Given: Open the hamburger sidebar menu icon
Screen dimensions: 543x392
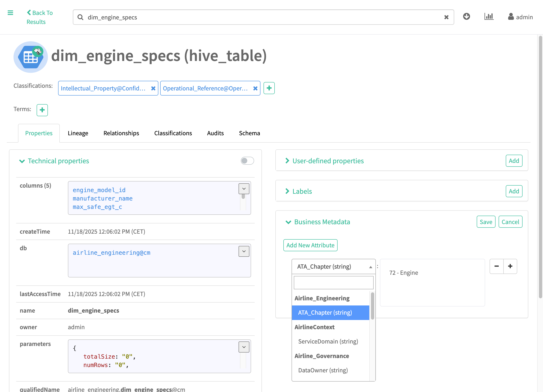Looking at the screenshot, I should 10,13.
